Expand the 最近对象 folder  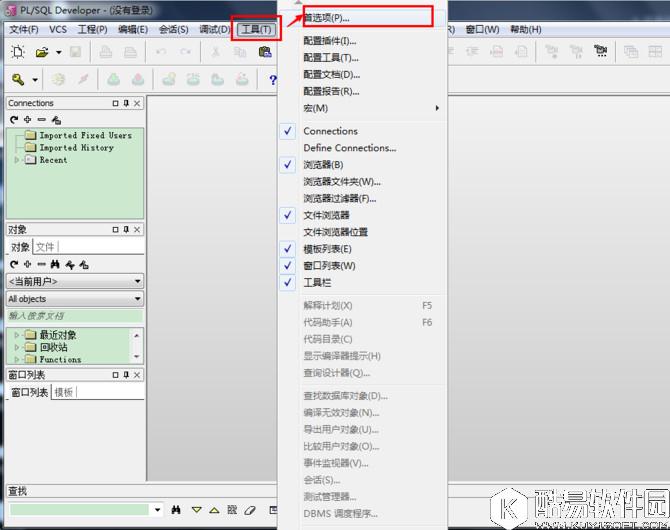pyautogui.click(x=17, y=335)
